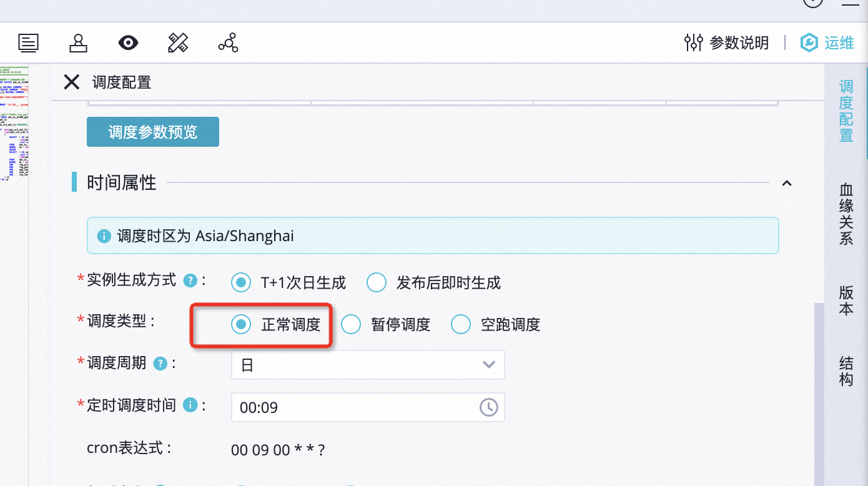The width and height of the screenshot is (868, 486).
Task: Select 发布后即时生成 radio option
Action: [377, 283]
